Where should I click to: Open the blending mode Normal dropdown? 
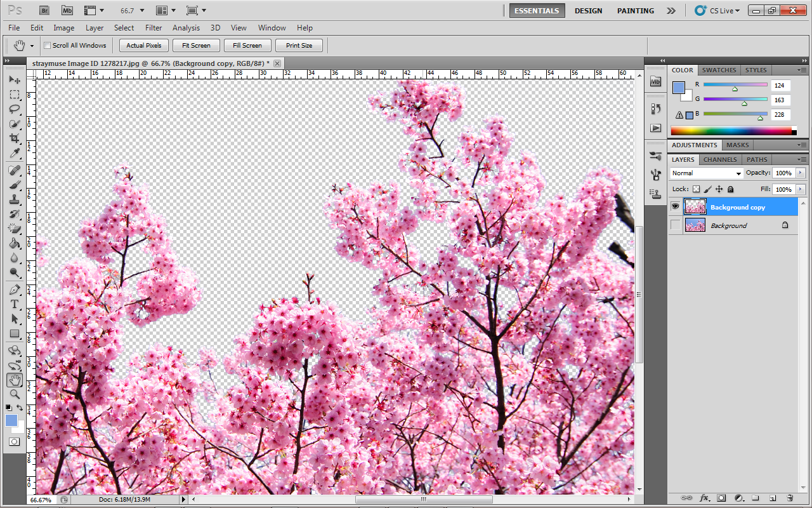706,173
